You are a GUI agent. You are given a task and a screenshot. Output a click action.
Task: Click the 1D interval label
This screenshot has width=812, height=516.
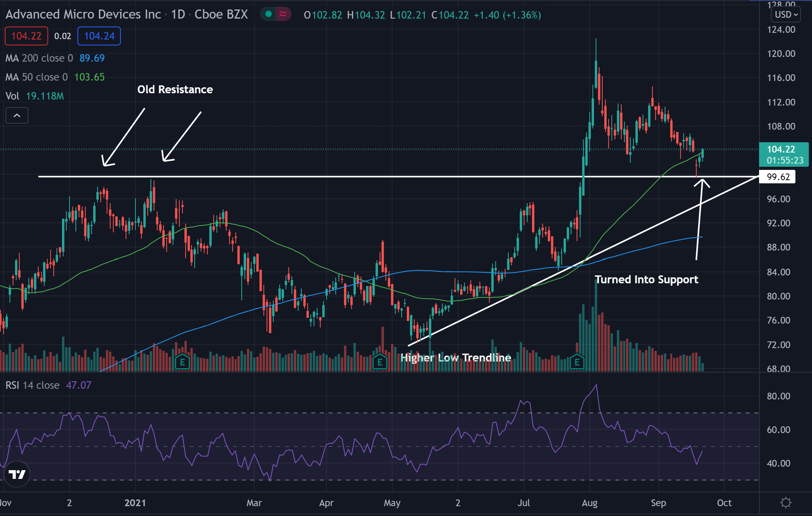pyautogui.click(x=178, y=15)
